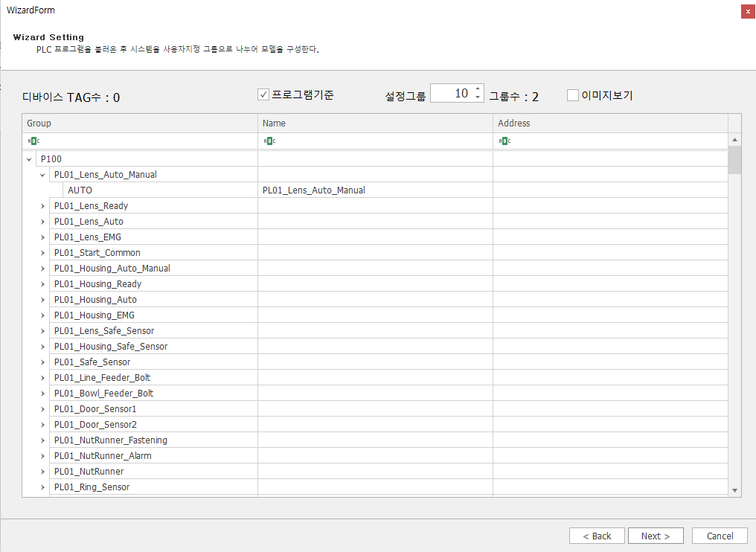Image resolution: width=756 pixels, height=552 pixels.
Task: Go to the Next wizard step
Action: point(656,536)
